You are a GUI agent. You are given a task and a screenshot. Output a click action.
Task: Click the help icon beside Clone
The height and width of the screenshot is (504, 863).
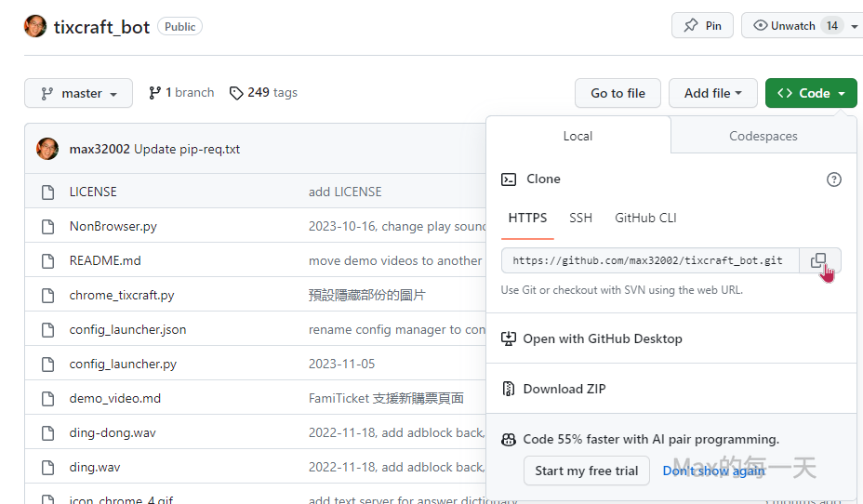[833, 179]
